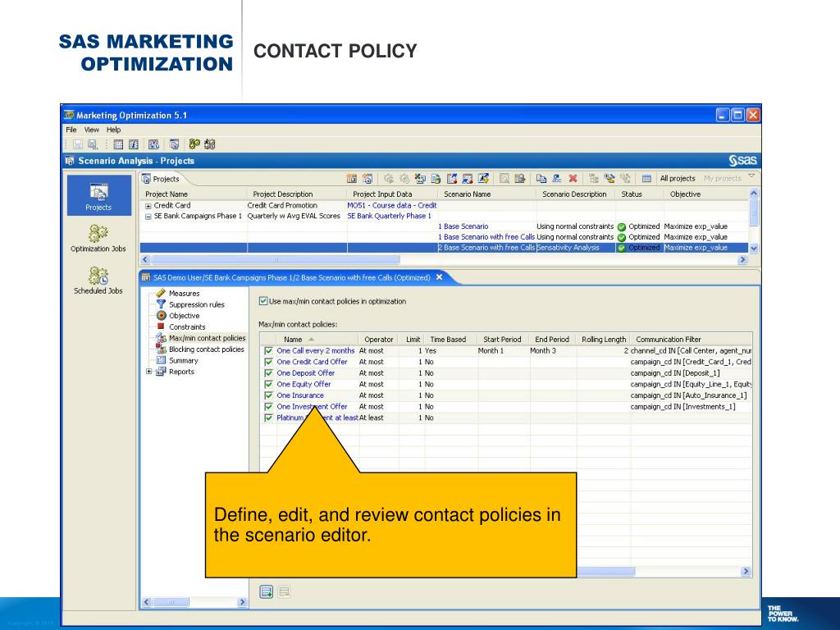Click the policies table scroll-right arrow

[746, 572]
